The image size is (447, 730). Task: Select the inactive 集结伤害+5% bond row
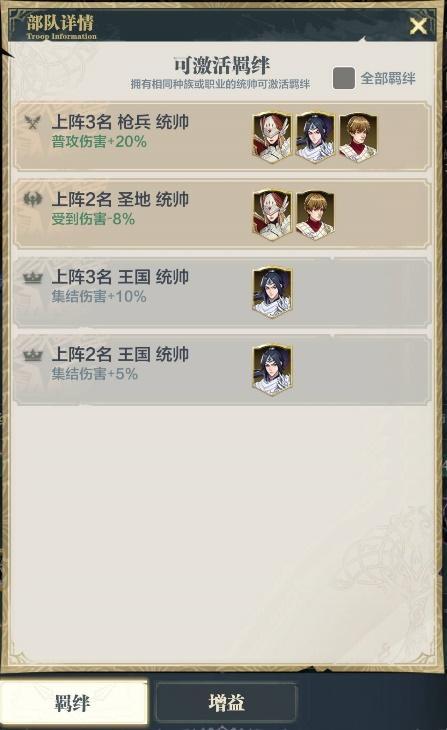click(222, 370)
